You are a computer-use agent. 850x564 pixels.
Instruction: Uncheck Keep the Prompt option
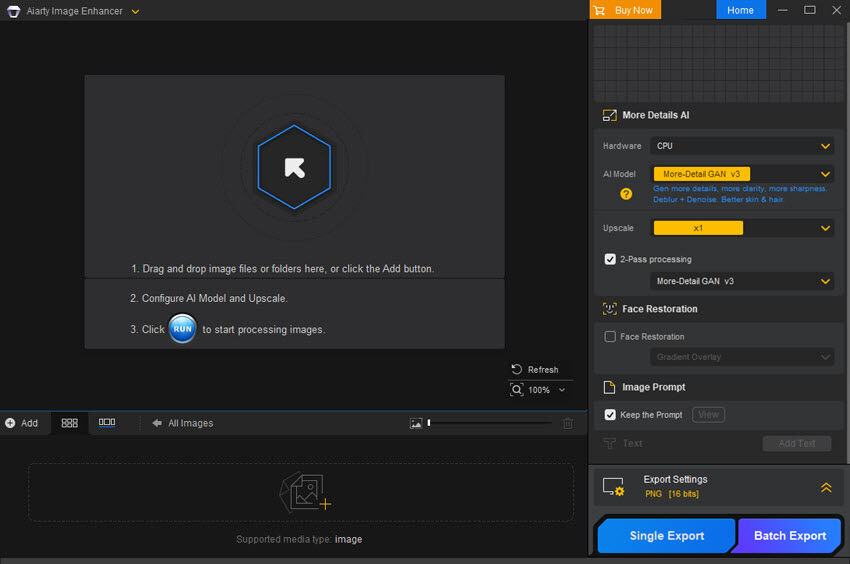610,415
